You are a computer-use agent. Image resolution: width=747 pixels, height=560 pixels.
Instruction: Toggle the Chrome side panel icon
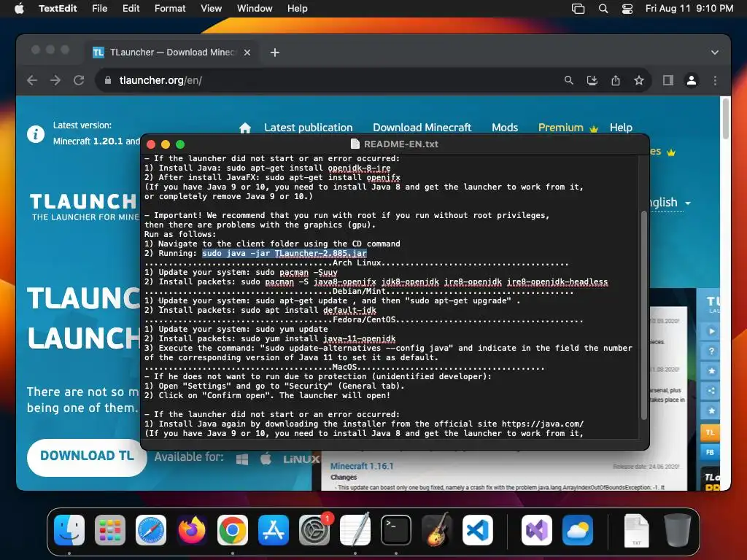click(668, 80)
